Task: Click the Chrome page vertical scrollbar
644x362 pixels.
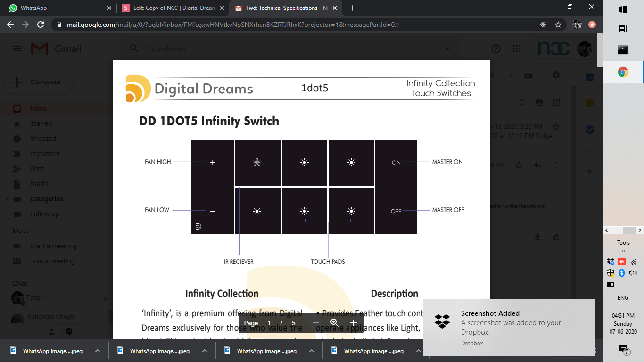Action: 599,50
